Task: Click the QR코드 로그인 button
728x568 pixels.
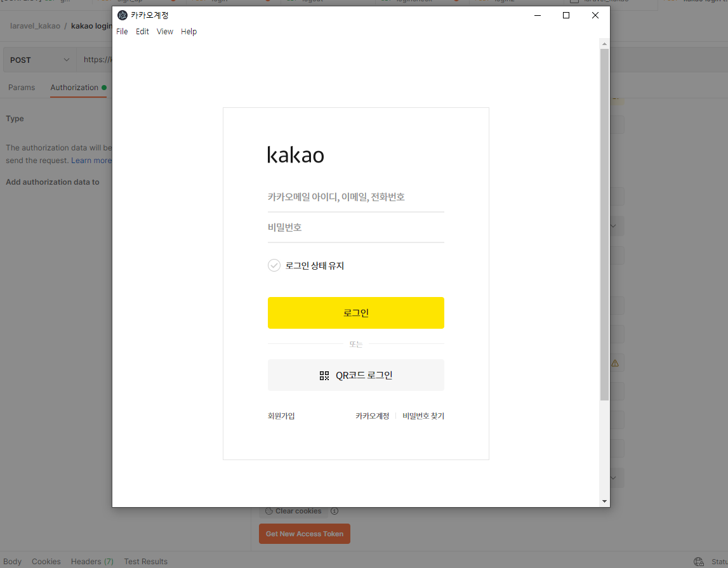Action: coord(355,376)
